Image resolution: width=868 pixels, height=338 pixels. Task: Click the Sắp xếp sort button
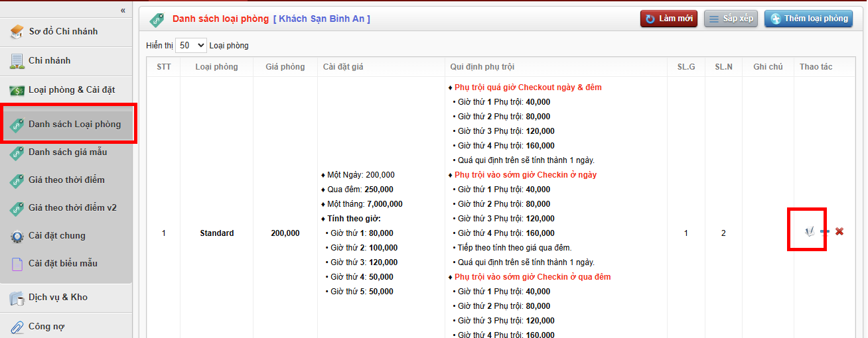[x=731, y=19]
